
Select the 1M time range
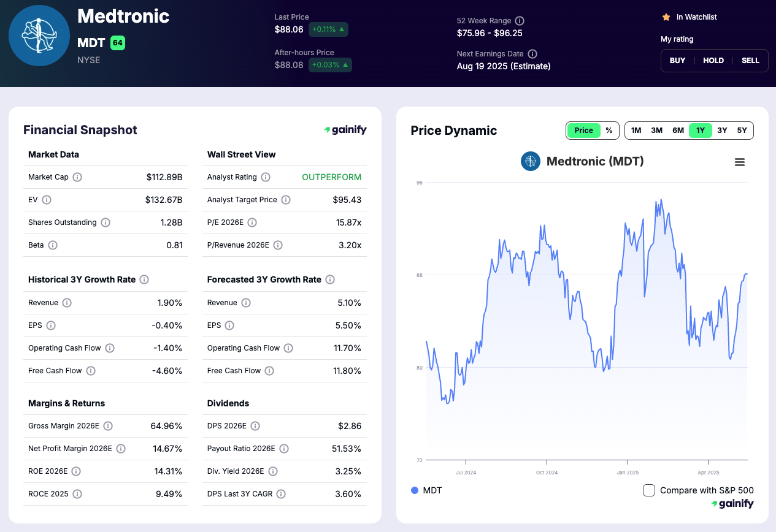[x=636, y=131]
